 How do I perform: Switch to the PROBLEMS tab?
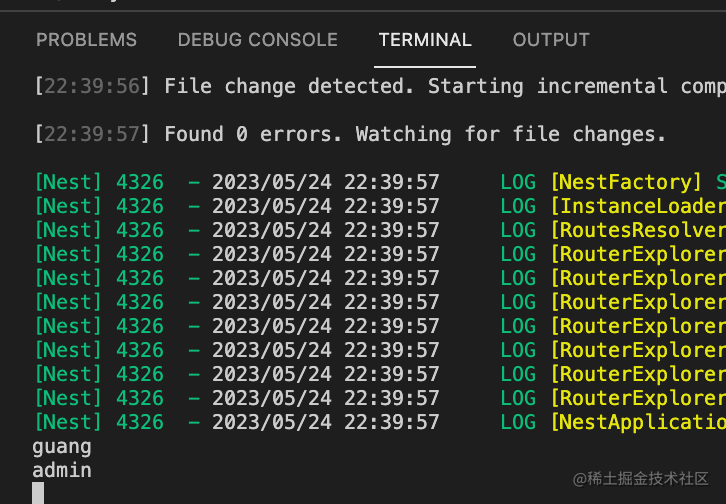(x=86, y=40)
